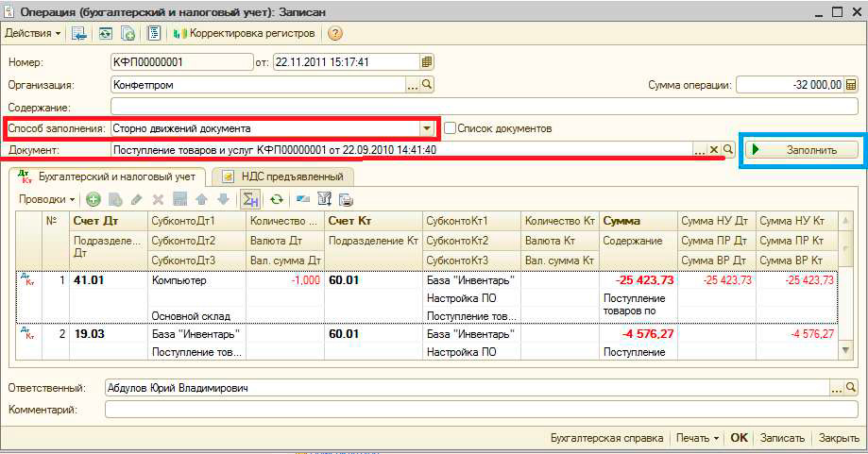Open the document structure report icon
Image resolution: width=868 pixels, height=454 pixels.
[153, 34]
